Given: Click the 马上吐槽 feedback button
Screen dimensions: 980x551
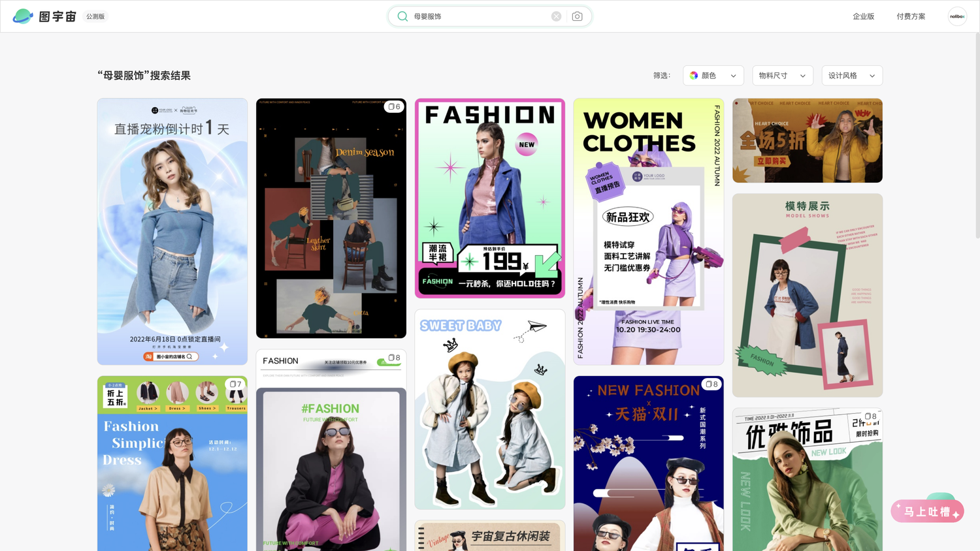Looking at the screenshot, I should [927, 511].
